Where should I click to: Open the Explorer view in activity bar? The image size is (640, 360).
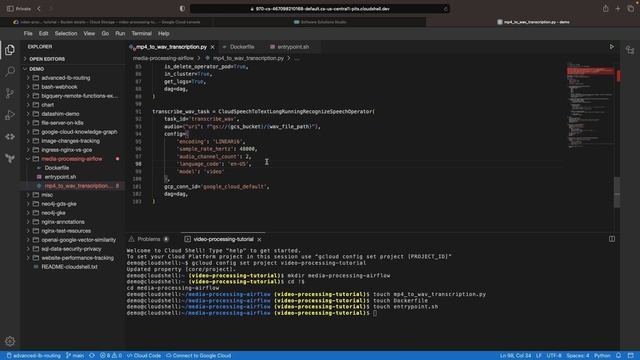pos(10,50)
